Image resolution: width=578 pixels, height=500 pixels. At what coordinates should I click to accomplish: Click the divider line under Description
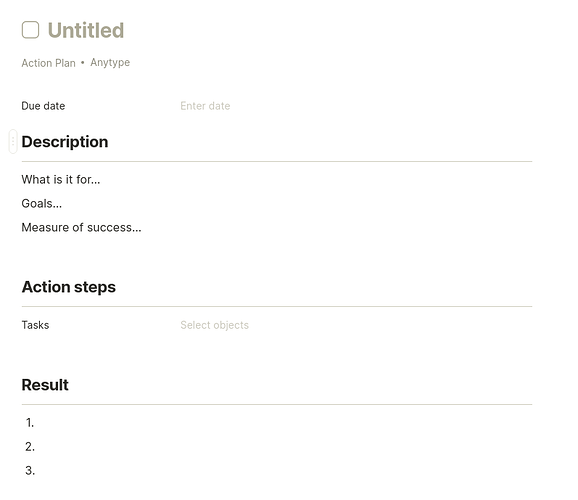pos(277,162)
